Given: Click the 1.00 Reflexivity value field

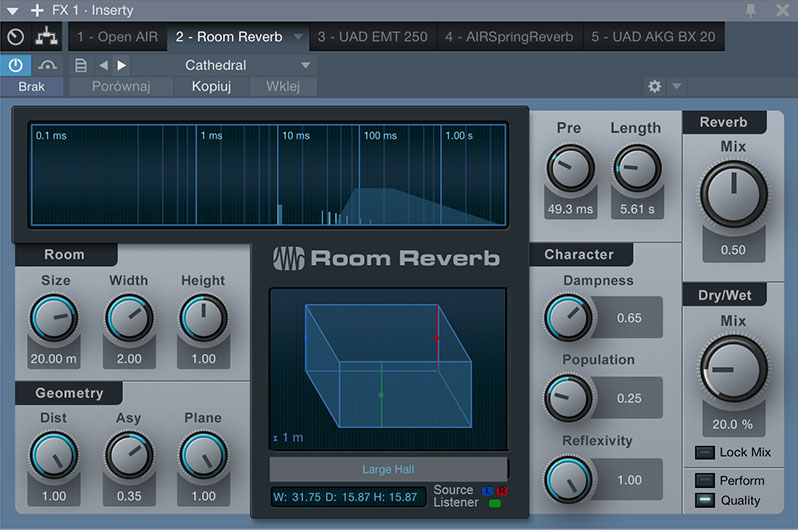Looking at the screenshot, I should click(x=629, y=480).
